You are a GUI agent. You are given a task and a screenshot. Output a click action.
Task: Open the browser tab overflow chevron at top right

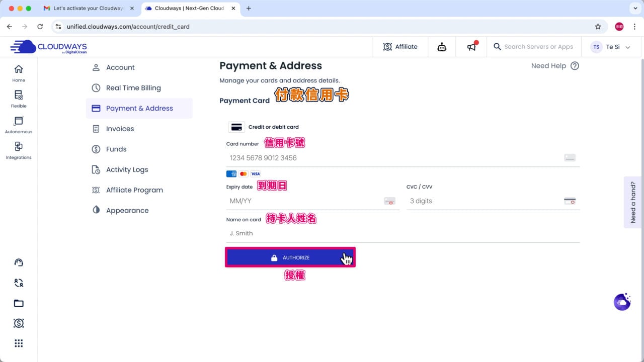[634, 8]
